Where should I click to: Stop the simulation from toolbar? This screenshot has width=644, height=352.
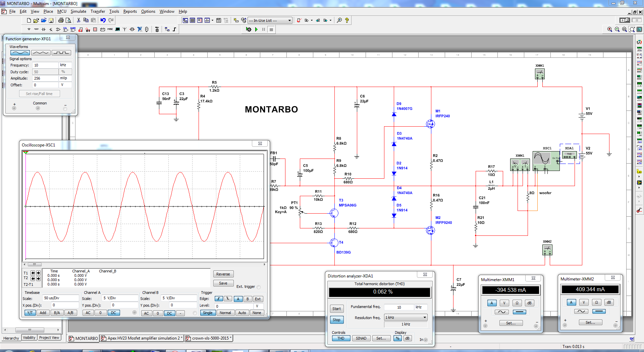271,30
